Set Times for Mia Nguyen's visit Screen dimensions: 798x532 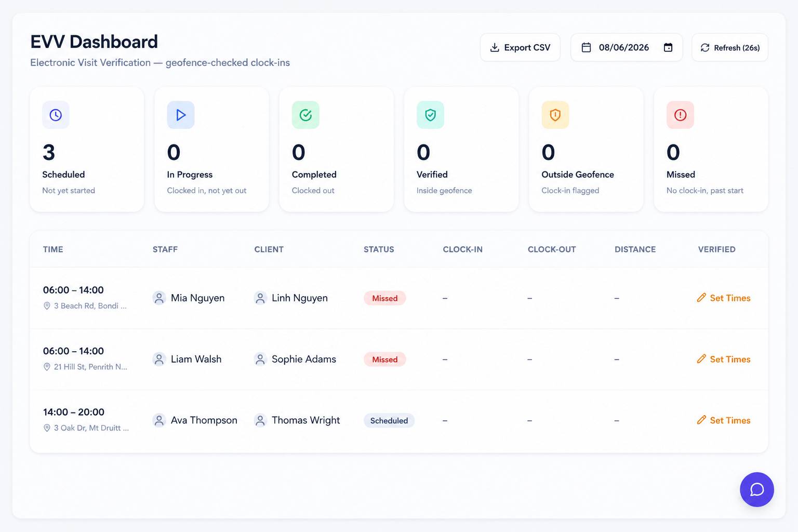[724, 298]
